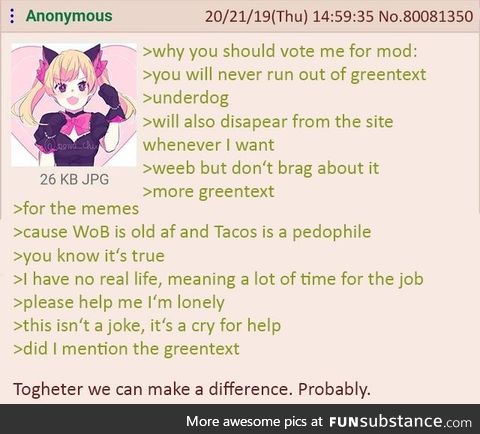Click the '>for the memes' line

coord(76,209)
